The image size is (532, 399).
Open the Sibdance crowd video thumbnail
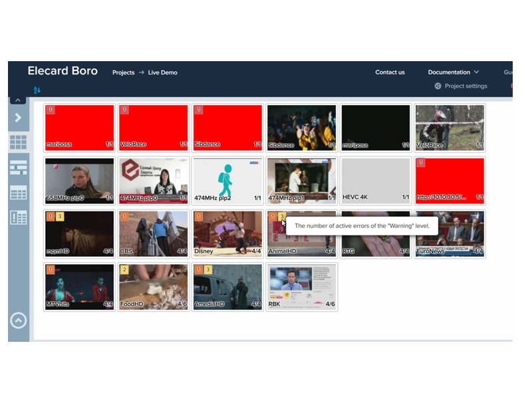[x=302, y=128]
